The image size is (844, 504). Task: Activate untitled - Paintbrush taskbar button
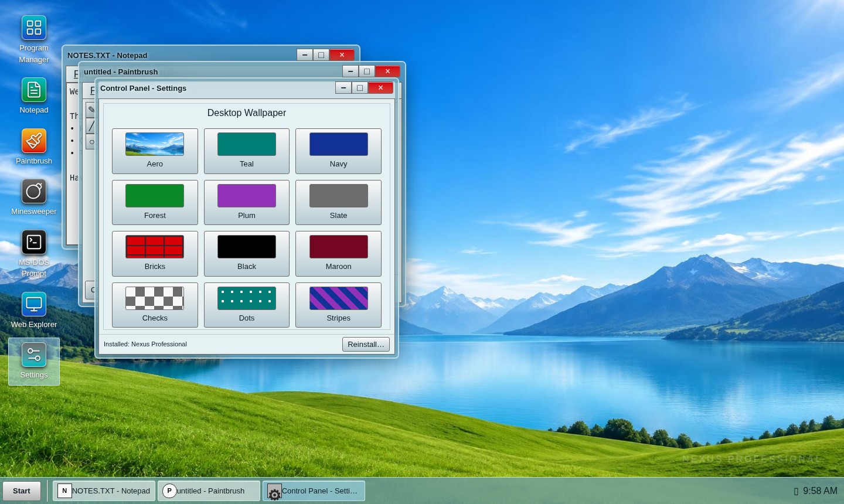tap(209, 491)
